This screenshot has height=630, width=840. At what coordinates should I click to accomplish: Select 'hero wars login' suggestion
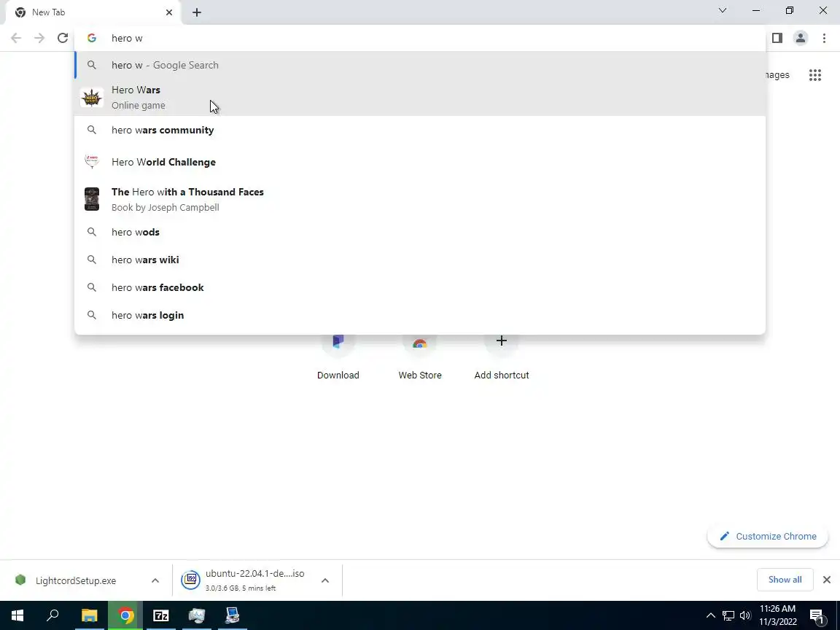(x=420, y=316)
